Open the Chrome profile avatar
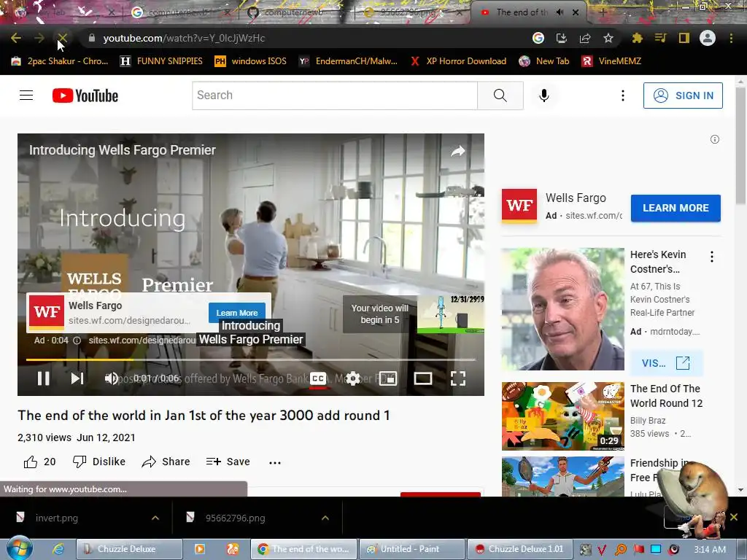747x560 pixels. pyautogui.click(x=708, y=38)
